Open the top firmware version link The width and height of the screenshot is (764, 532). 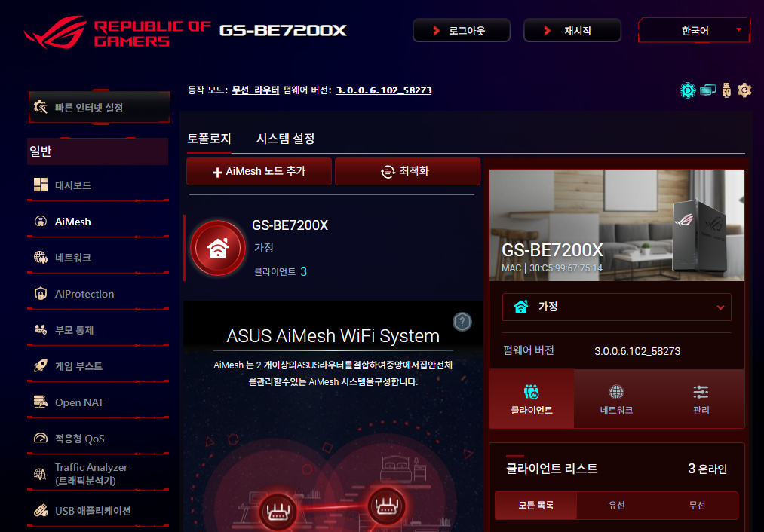point(384,90)
